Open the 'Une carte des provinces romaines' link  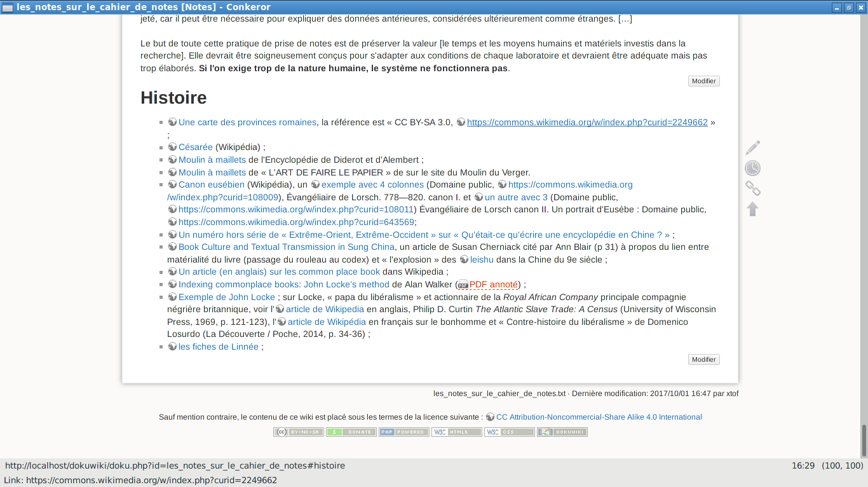[x=247, y=123]
